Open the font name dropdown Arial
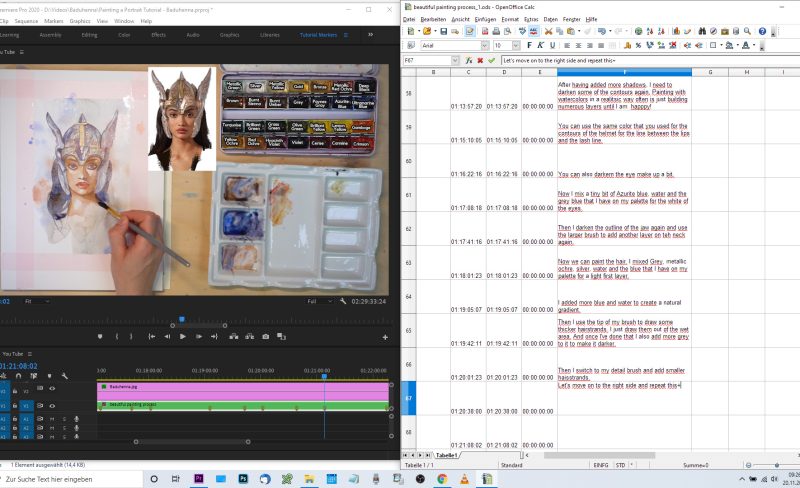Viewport: 800px width, 488px height. pyautogui.click(x=485, y=45)
